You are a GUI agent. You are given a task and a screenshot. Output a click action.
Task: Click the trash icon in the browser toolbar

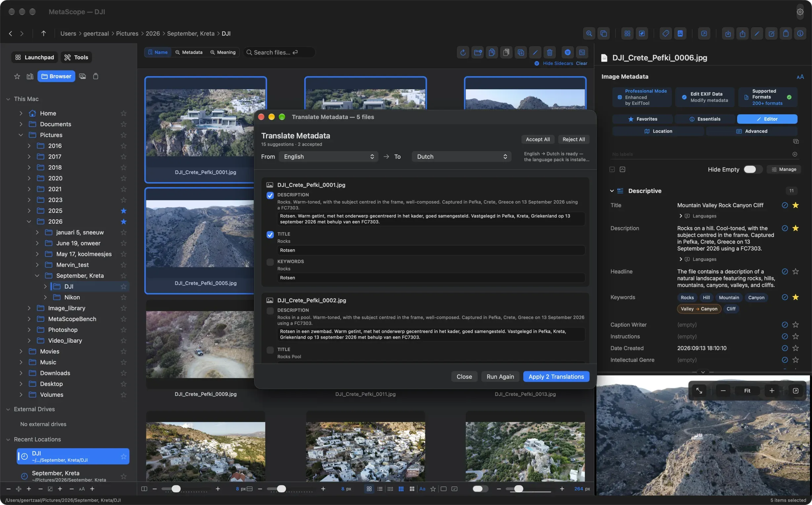tap(549, 53)
